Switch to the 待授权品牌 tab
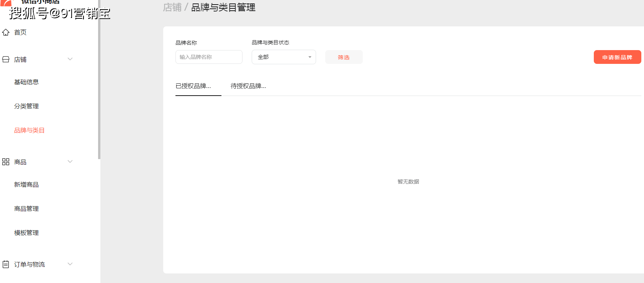Viewport: 644px width, 283px height. click(x=249, y=86)
